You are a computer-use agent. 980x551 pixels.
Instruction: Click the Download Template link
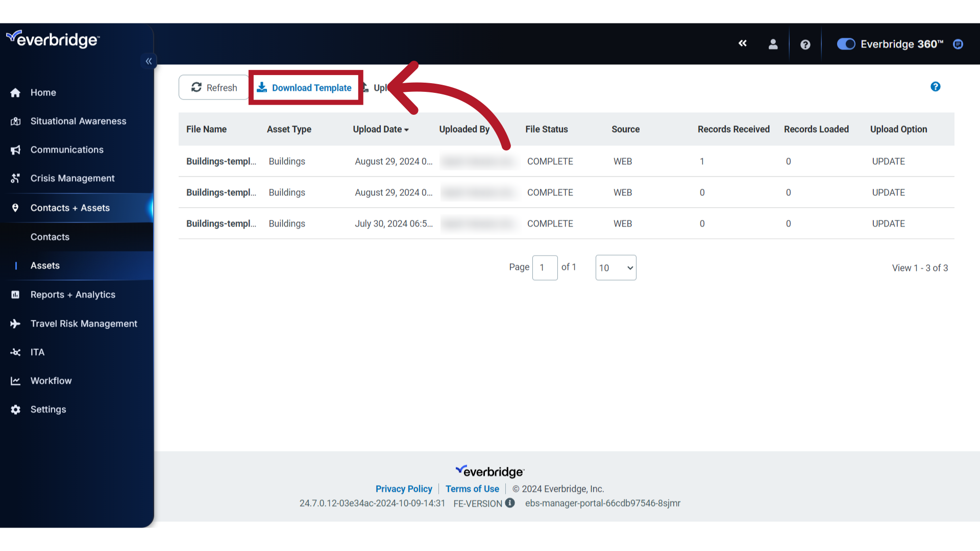click(x=305, y=87)
